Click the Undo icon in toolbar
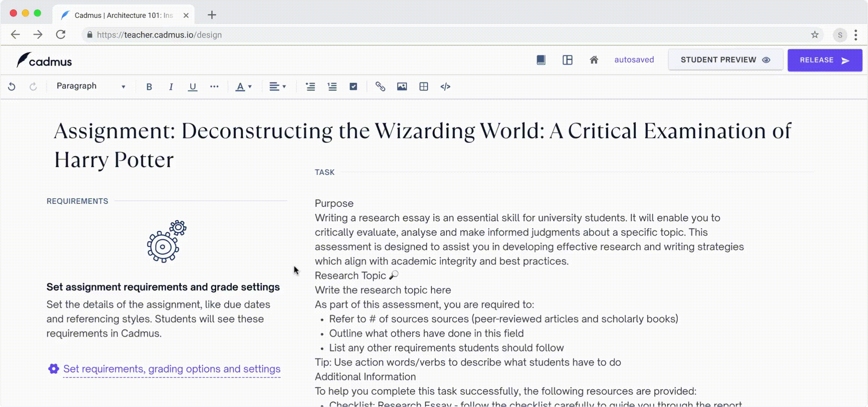The height and width of the screenshot is (407, 868). [12, 87]
